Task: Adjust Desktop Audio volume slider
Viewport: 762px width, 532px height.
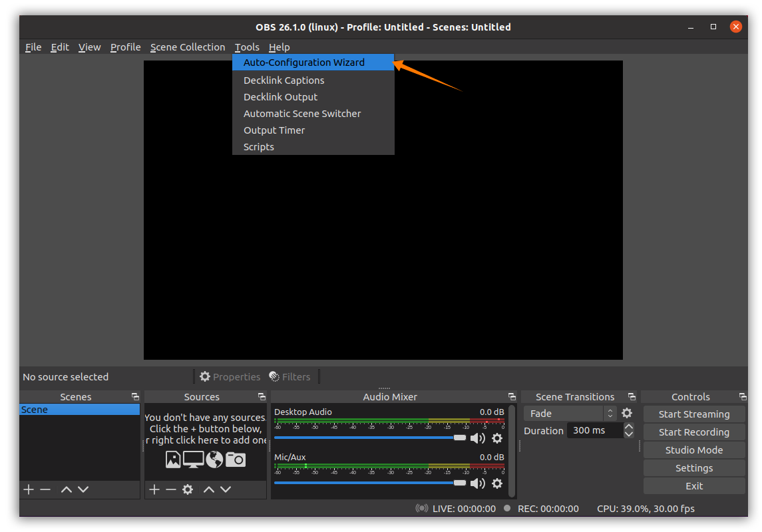Action: click(x=370, y=438)
